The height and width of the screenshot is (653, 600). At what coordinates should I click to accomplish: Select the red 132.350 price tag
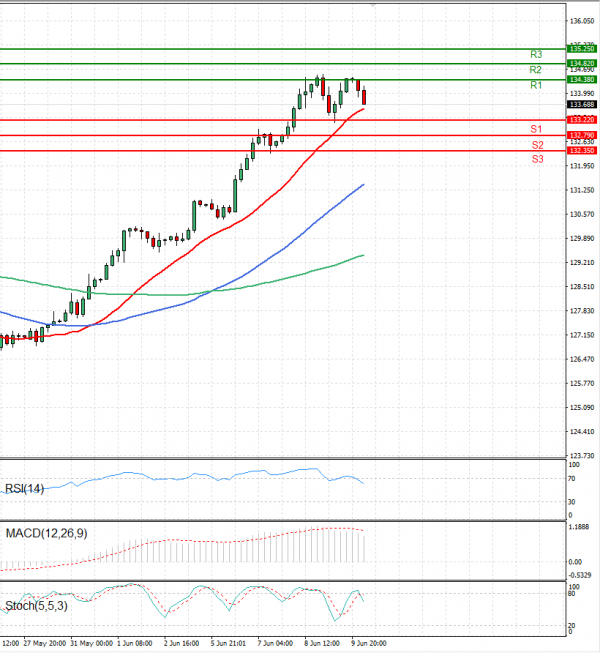pyautogui.click(x=582, y=150)
